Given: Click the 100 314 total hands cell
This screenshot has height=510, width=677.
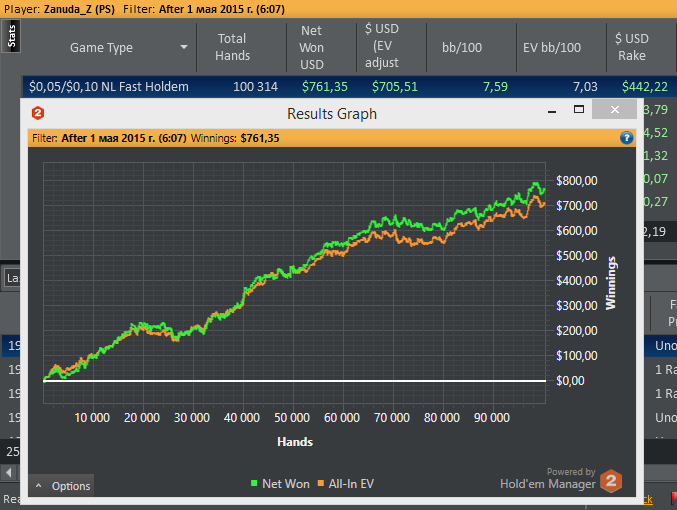Looking at the screenshot, I should pos(255,87).
